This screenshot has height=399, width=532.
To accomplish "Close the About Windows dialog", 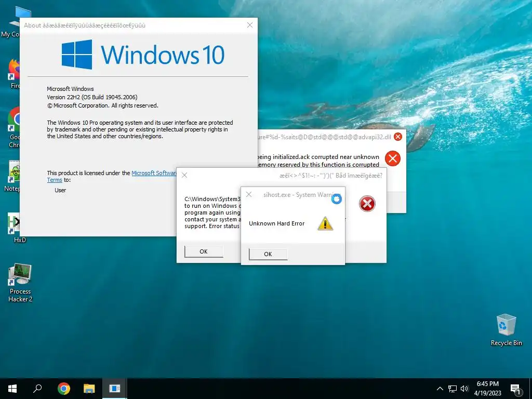I will click(x=250, y=25).
